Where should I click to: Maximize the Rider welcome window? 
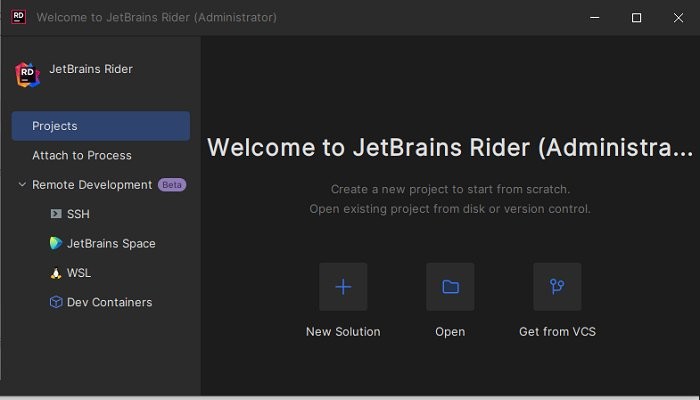click(636, 17)
